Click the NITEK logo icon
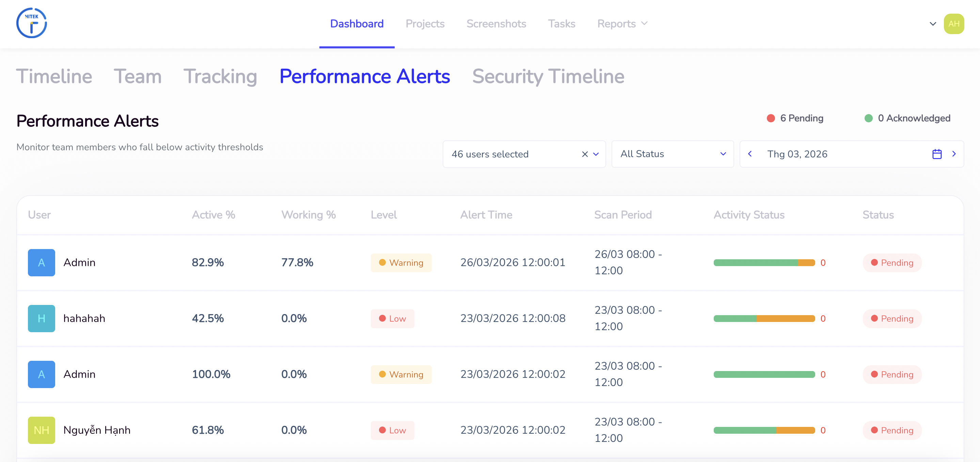This screenshot has width=980, height=462. 32,23
